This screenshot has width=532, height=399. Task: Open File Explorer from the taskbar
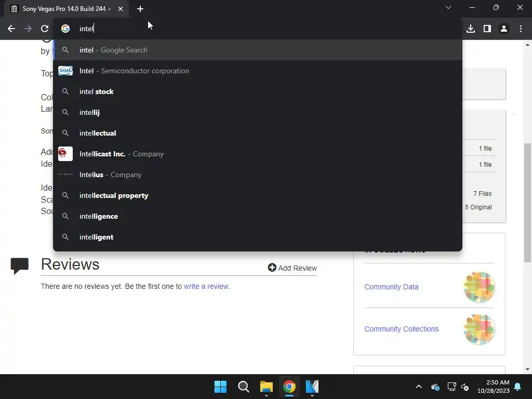(x=267, y=387)
